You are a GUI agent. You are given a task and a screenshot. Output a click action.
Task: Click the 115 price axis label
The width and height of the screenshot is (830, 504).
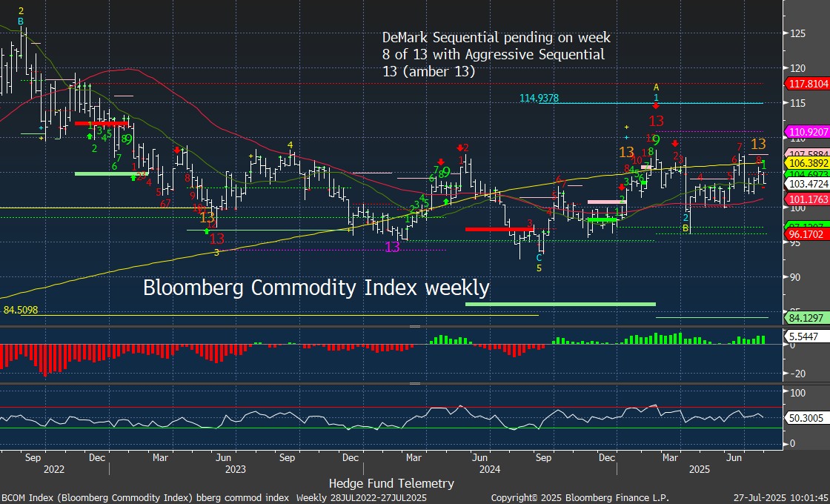(798, 103)
